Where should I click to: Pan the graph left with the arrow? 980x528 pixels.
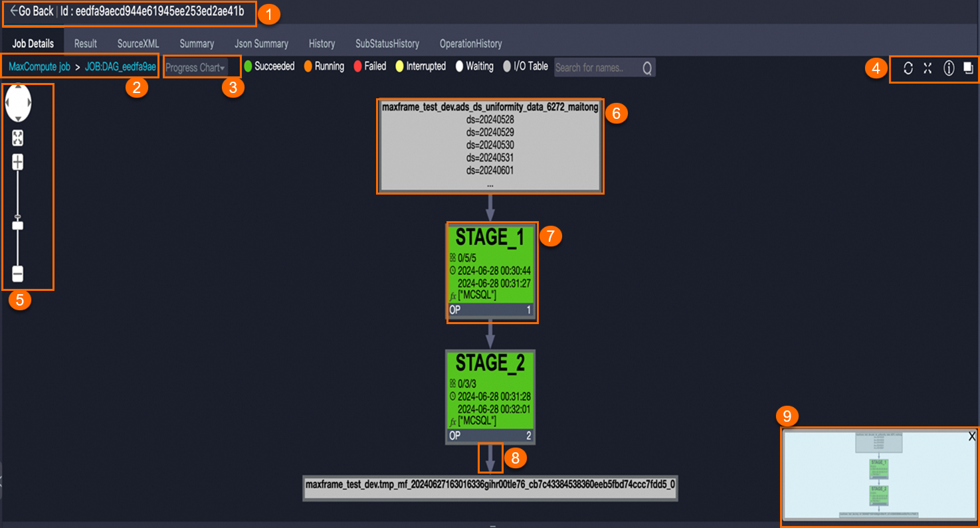tap(9, 104)
